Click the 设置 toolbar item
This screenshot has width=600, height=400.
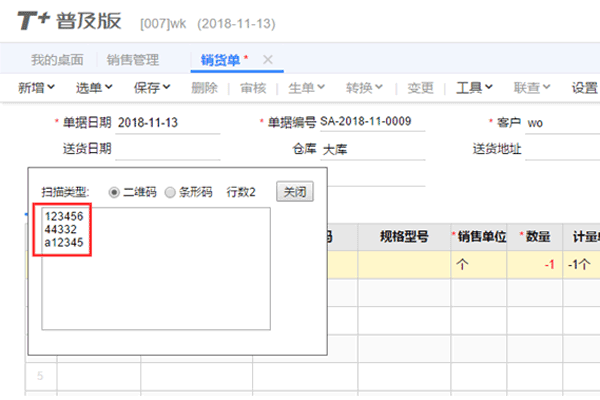point(584,87)
